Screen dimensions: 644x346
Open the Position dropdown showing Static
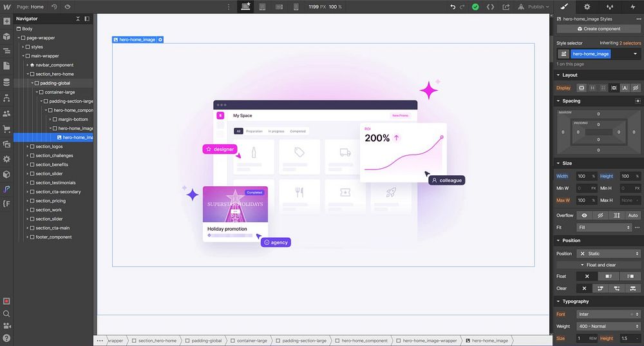point(609,254)
